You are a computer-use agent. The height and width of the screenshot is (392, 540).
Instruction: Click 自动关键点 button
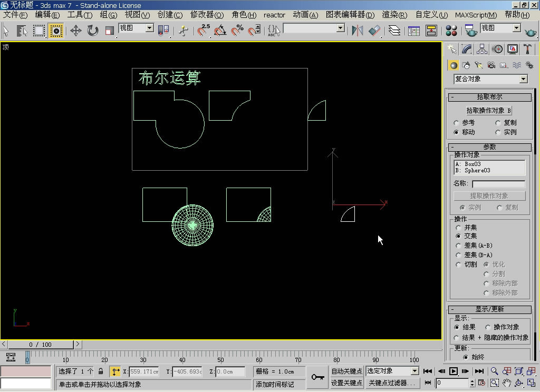346,371
